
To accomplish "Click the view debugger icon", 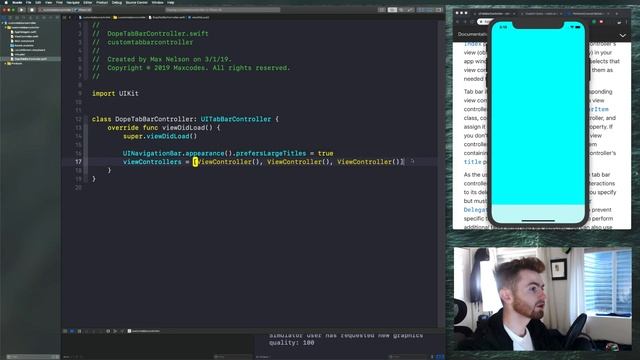I will (108, 331).
